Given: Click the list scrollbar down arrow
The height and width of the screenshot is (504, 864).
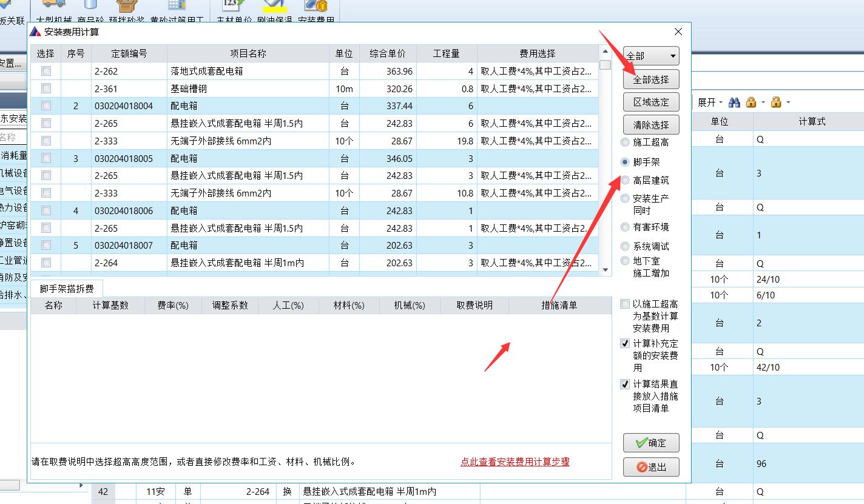Looking at the screenshot, I should pos(605,269).
